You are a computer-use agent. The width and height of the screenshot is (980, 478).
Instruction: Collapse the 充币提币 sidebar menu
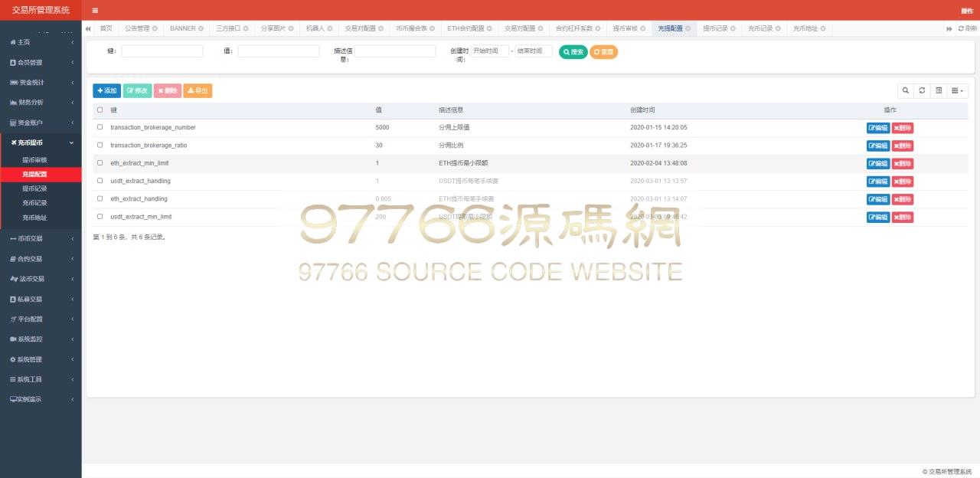[41, 142]
